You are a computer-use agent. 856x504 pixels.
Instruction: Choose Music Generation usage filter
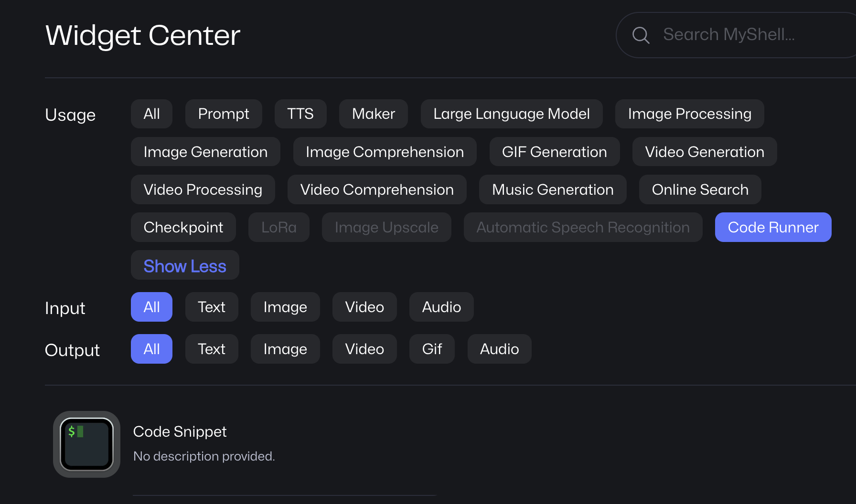552,189
